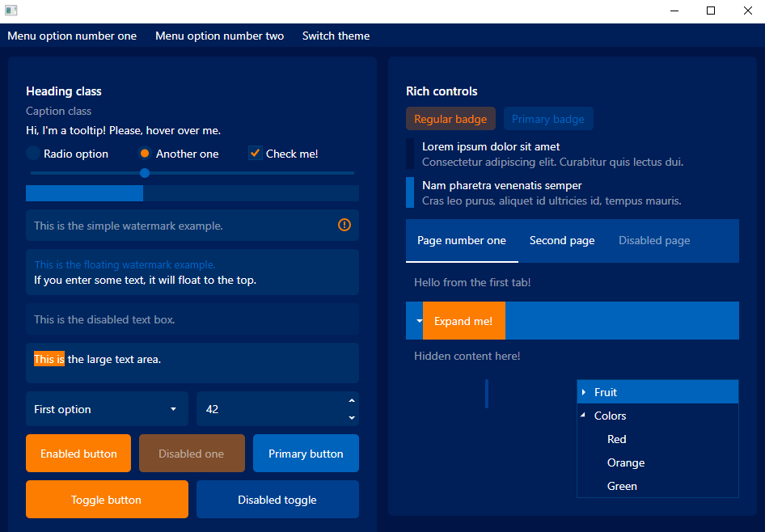765x532 pixels.
Task: Click the Enabled button
Action: 78,453
